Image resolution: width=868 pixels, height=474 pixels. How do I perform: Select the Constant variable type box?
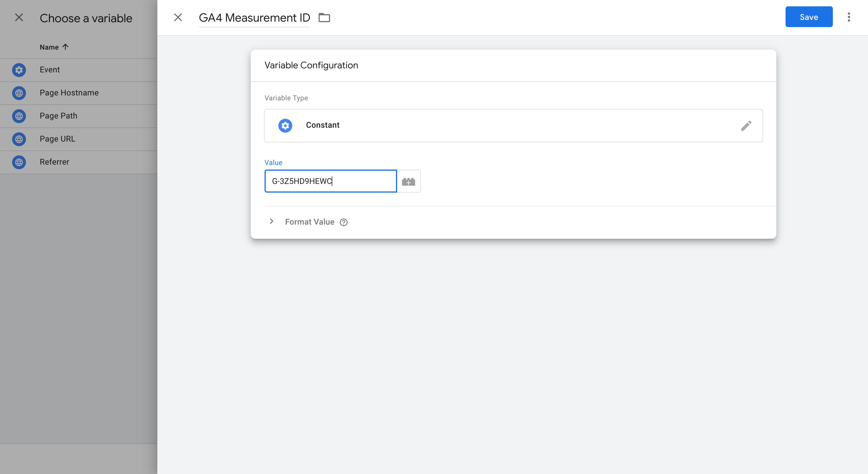[513, 125]
